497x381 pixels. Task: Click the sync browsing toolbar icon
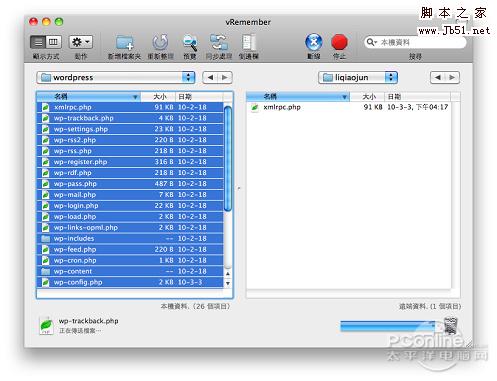[x=218, y=43]
